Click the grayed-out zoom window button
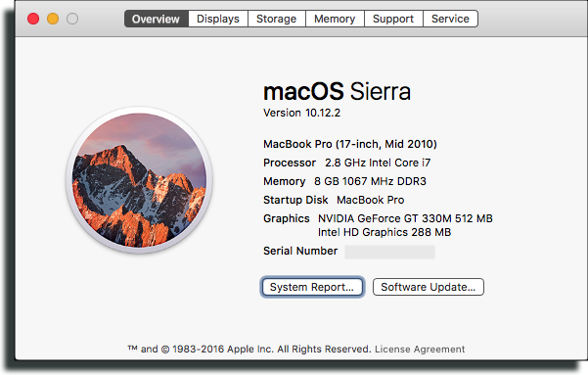 click(x=72, y=19)
